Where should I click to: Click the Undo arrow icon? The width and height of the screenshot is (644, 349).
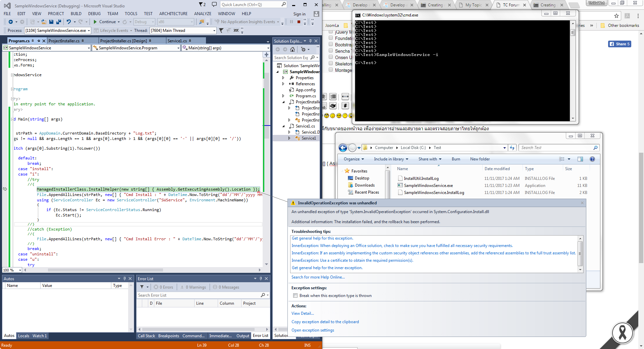coord(68,22)
